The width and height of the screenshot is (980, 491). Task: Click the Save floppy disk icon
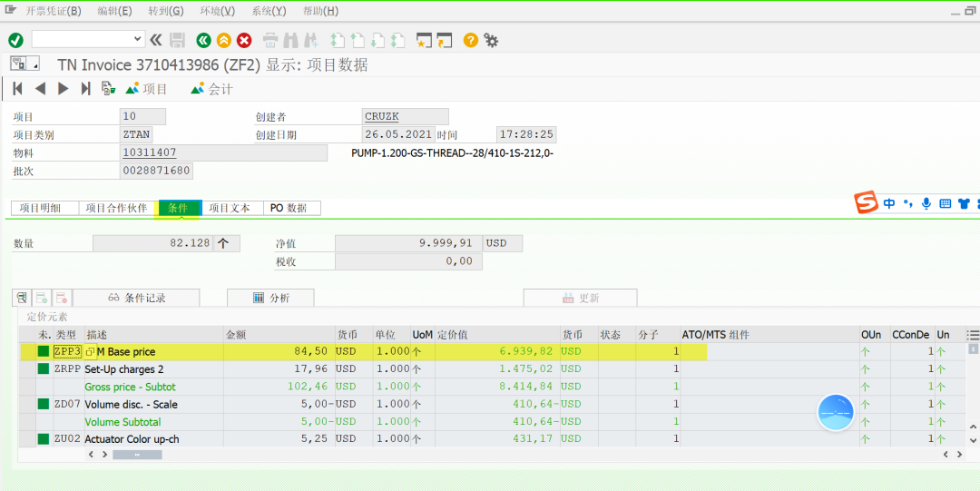pos(178,41)
